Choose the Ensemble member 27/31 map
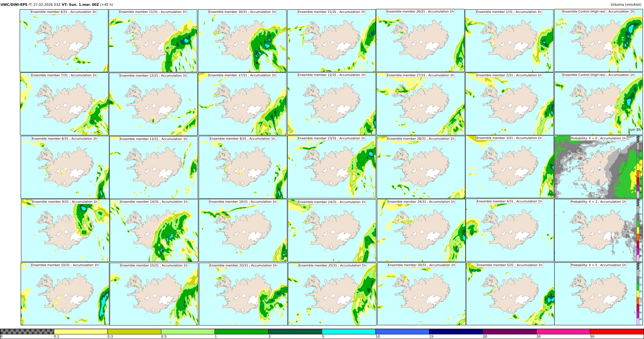This screenshot has height=339, width=644. tap(421, 104)
